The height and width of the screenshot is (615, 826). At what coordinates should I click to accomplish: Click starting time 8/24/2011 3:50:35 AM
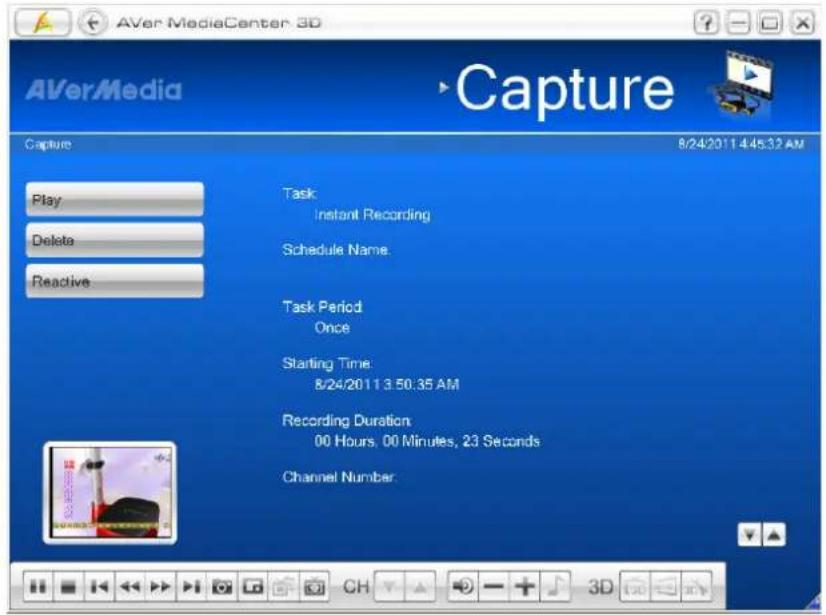tap(387, 384)
